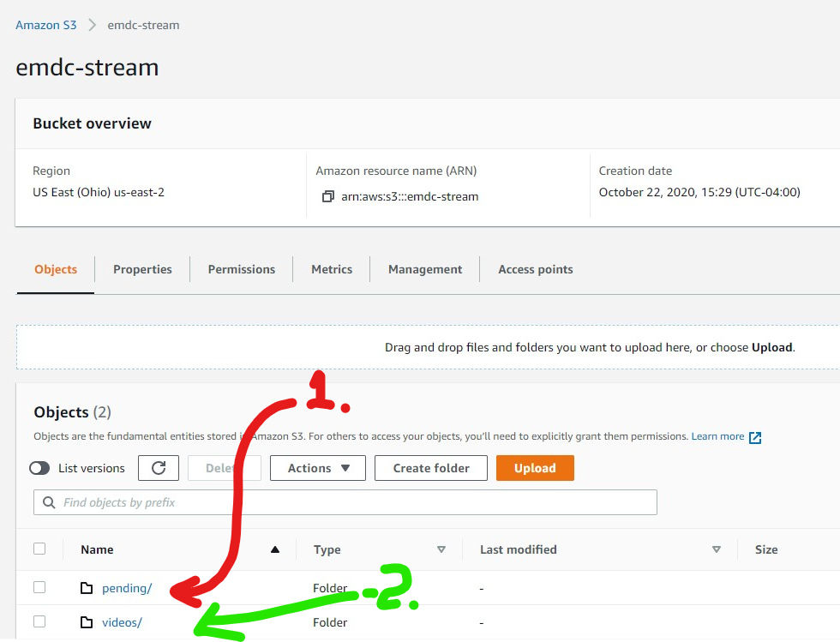Click the Size column header

tap(766, 549)
